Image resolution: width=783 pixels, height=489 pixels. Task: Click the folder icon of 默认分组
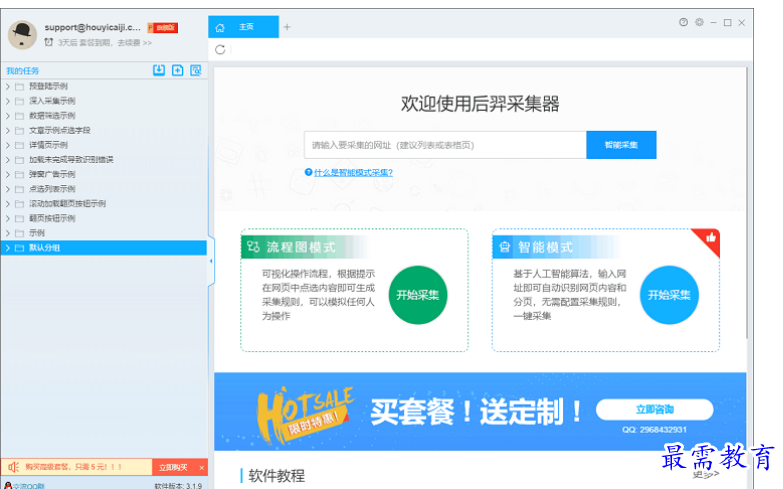(x=19, y=248)
